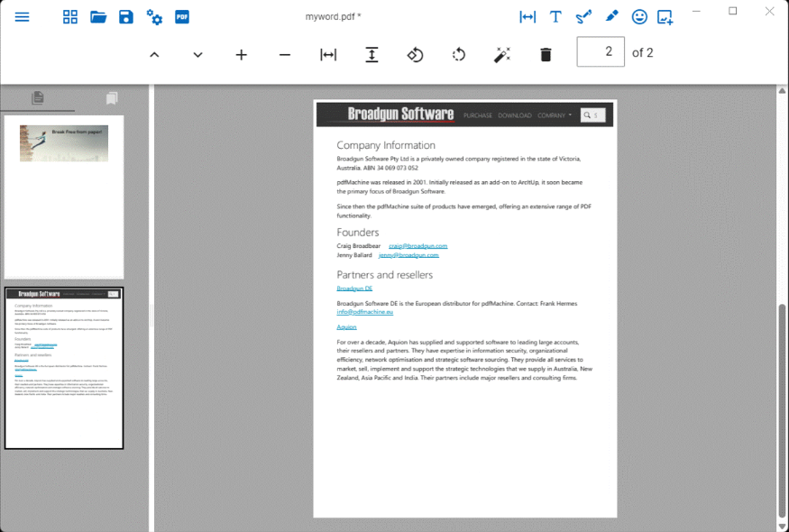
Task: Switch to the bookmarks tab in sidebar
Action: point(111,97)
